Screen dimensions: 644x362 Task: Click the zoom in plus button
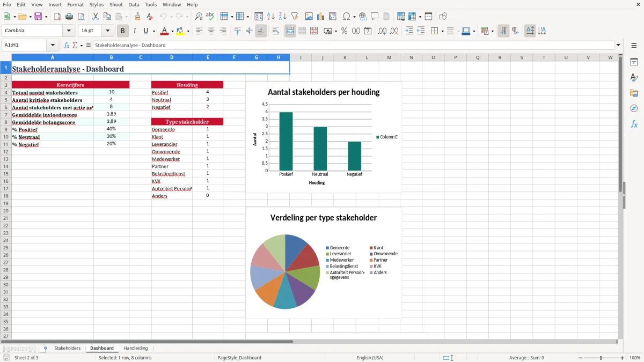[x=623, y=358]
